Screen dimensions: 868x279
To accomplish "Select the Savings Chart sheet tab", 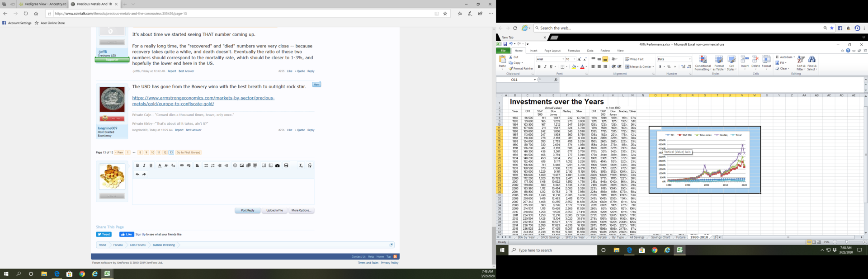I will pyautogui.click(x=660, y=237).
